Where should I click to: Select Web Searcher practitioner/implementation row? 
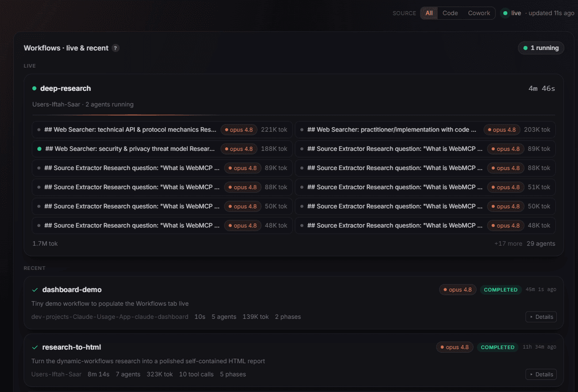(x=425, y=129)
